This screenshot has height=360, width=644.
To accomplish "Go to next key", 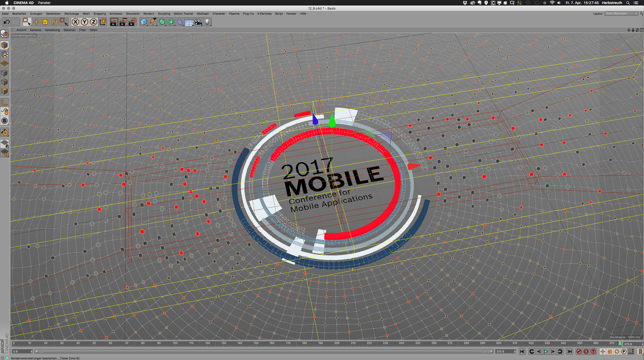I will pos(560,352).
